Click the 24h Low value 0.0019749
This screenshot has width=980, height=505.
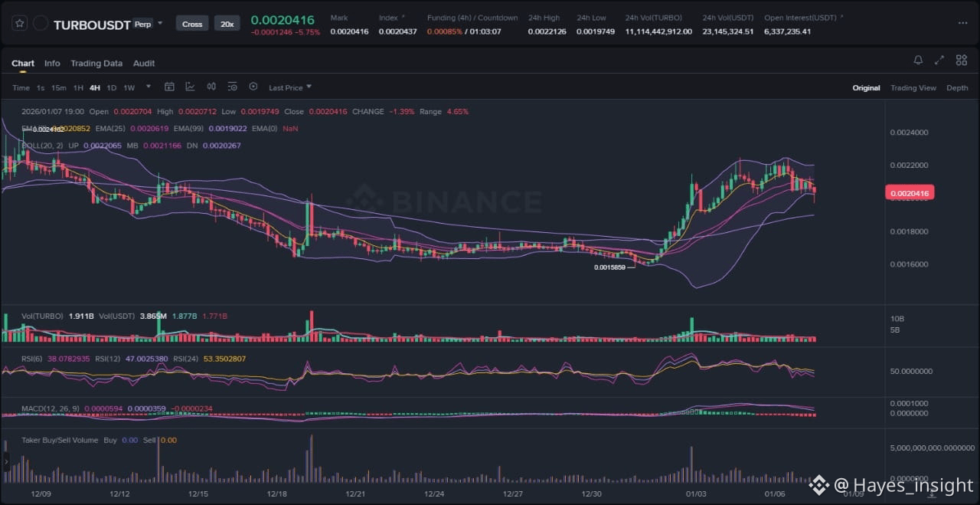(596, 31)
